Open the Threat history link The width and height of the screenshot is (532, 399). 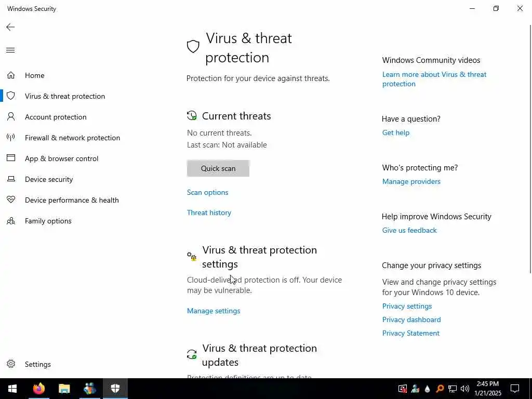point(209,212)
